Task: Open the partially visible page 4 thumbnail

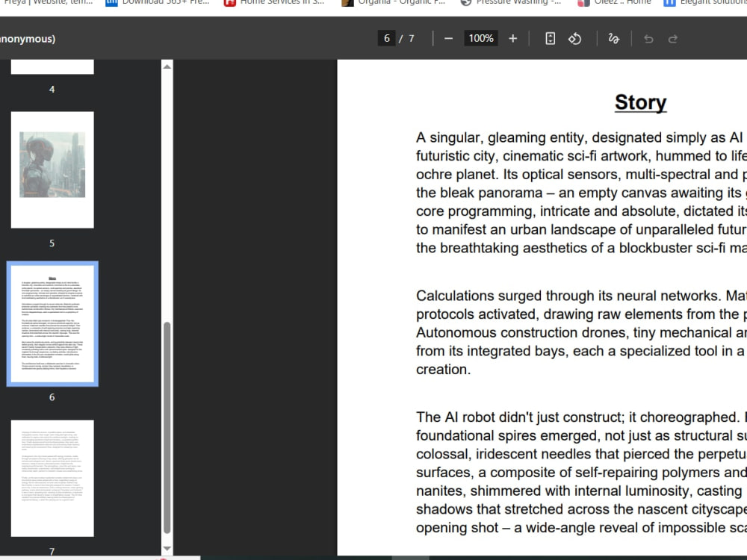Action: click(52, 66)
